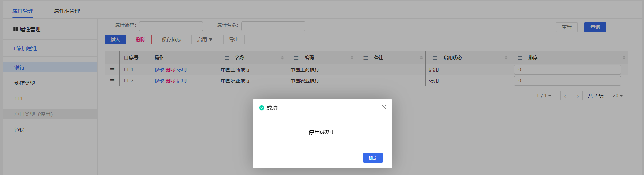This screenshot has height=175, width=644.
Task: Switch to the 属性管理 tab
Action: coord(23,11)
